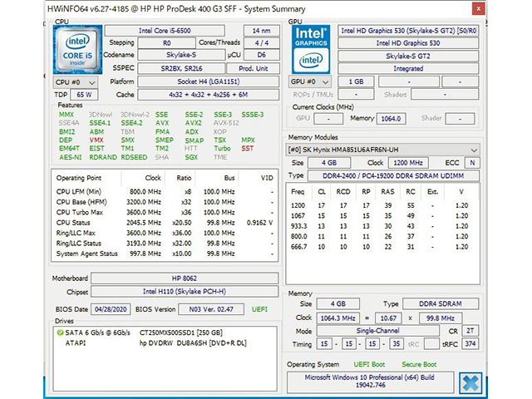Click the Intel H110 (Skylake PCH-H) chipset field
Viewport: 532px width, 399px height.
coord(185,292)
